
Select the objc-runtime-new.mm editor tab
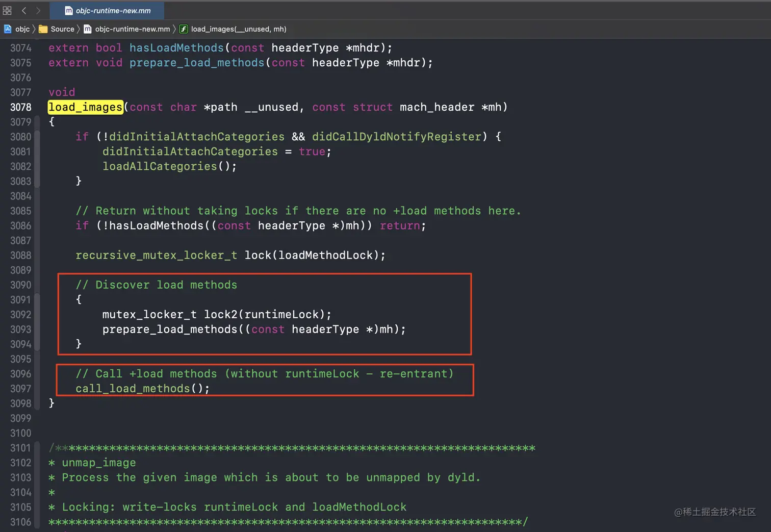click(107, 10)
